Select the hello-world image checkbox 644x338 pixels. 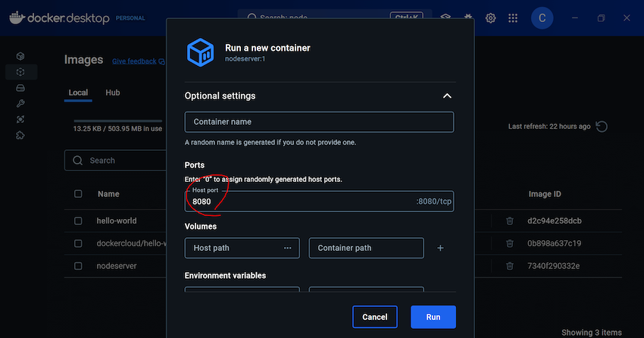pos(78,221)
